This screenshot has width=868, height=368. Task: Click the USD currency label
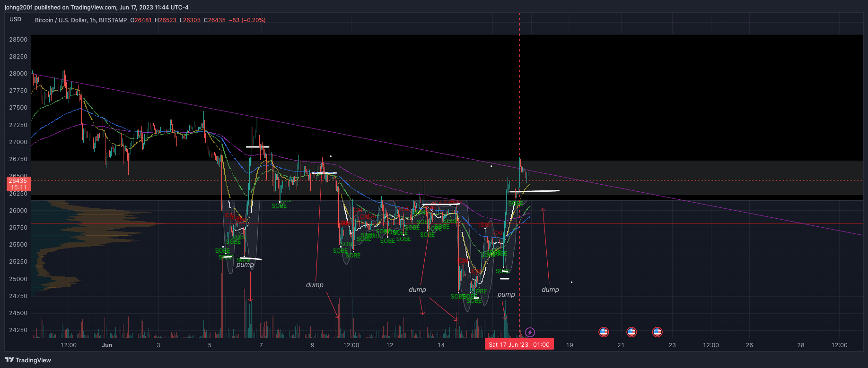point(16,19)
